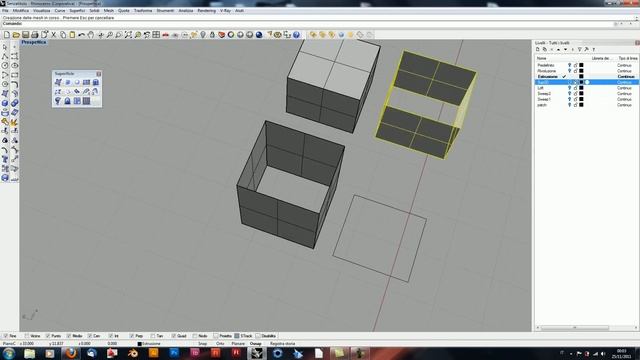Click the light bulb icon in toolbar
640x360 pixels.
point(203,35)
